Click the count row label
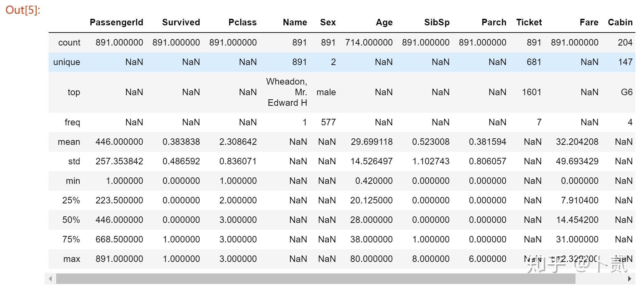644x290 pixels. point(69,42)
